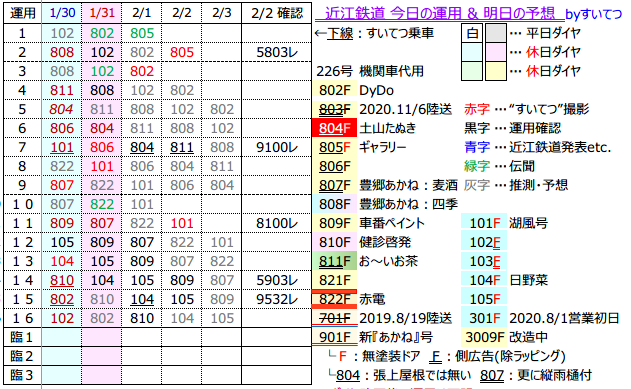Click the 白 legend box
The width and height of the screenshot is (631, 389).
pos(472,33)
